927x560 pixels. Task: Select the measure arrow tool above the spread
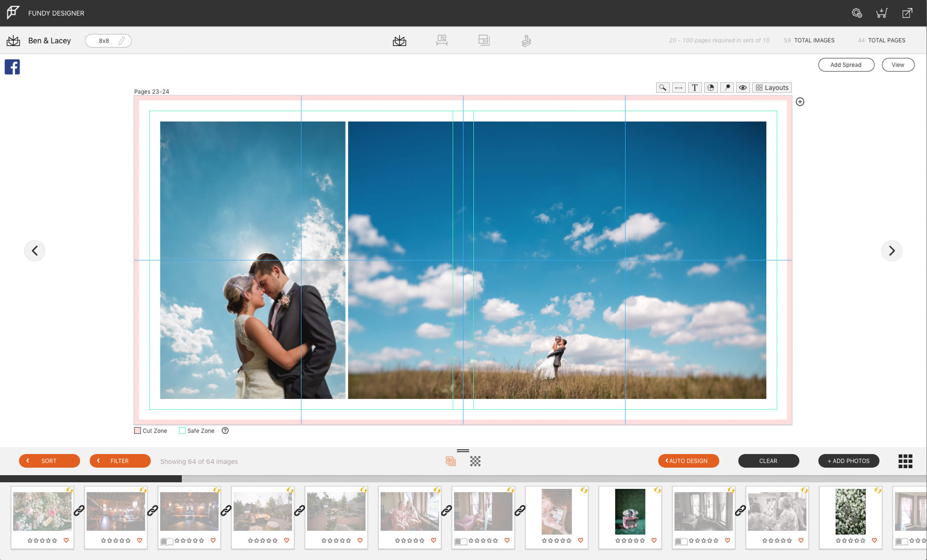pos(679,87)
